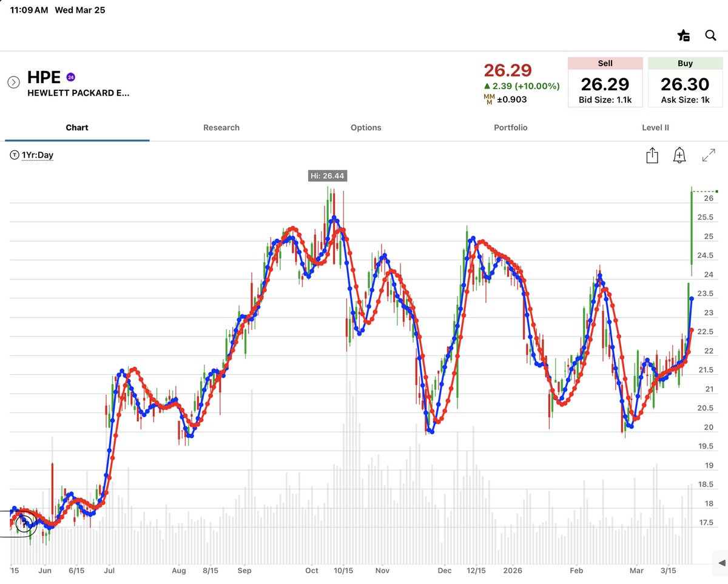
Task: Add a price alert with bell icon
Action: coord(679,155)
